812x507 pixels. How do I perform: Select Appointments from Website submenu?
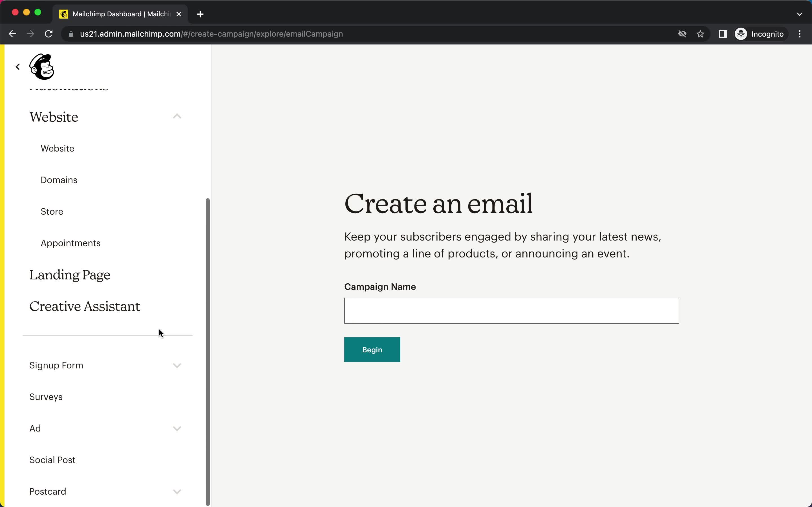click(x=70, y=243)
